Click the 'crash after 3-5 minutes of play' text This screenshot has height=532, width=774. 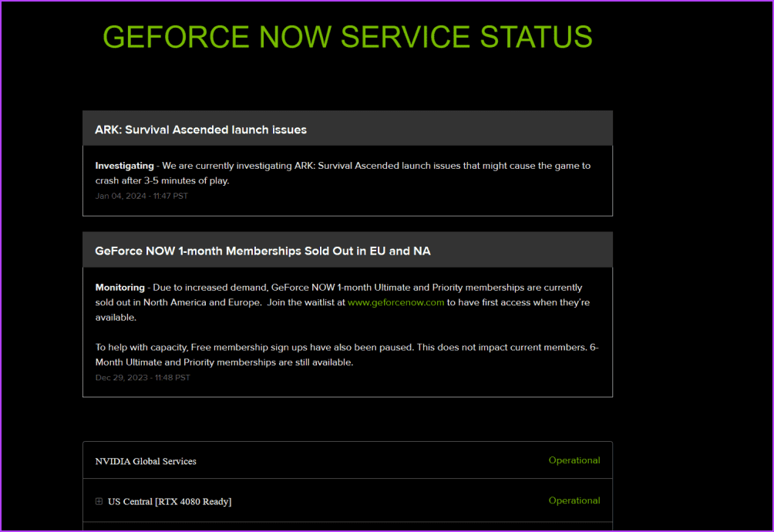pyautogui.click(x=163, y=180)
